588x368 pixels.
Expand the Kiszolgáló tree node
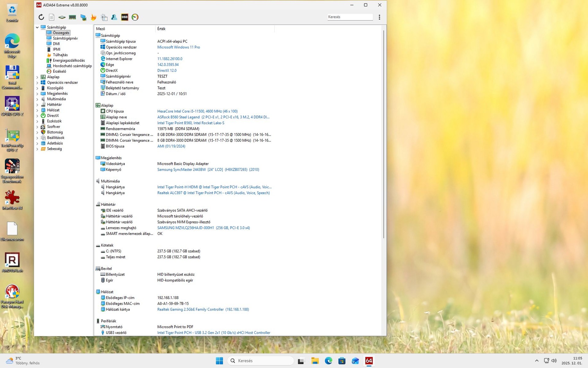click(37, 88)
